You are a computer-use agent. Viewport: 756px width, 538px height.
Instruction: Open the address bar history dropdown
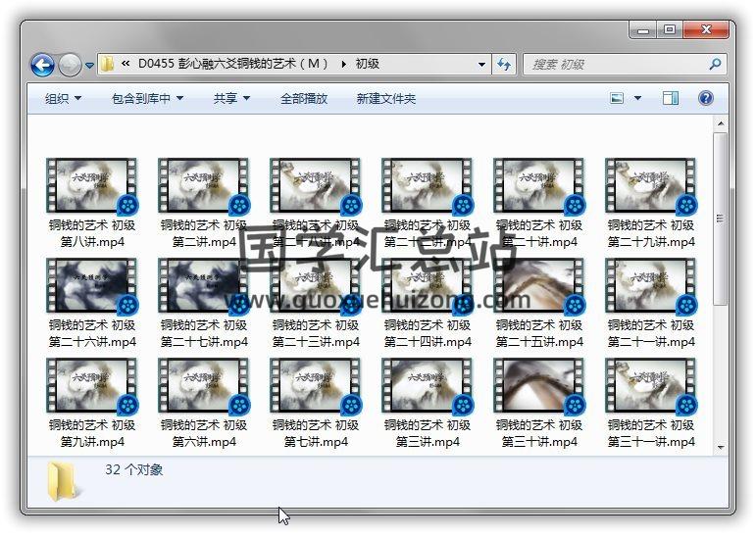tap(481, 64)
